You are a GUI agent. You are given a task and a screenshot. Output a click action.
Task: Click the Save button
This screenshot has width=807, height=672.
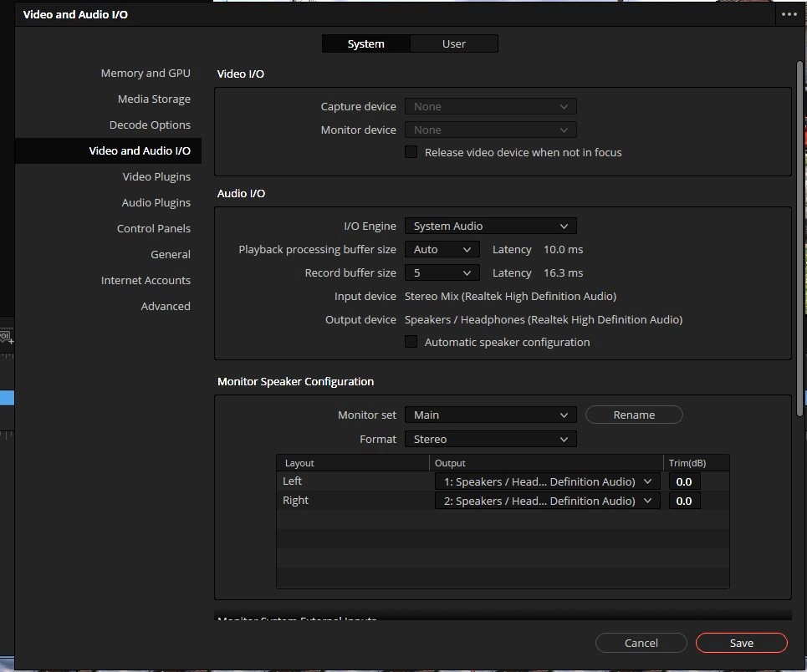pos(741,643)
